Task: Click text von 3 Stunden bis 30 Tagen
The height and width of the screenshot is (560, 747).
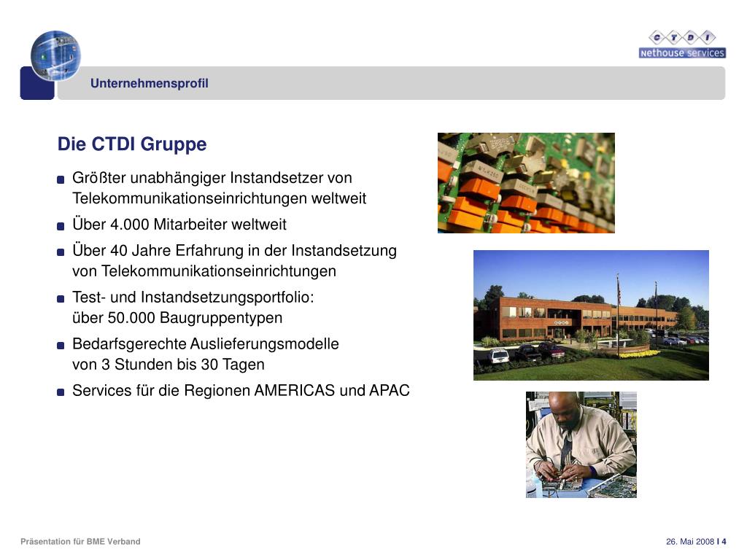Action: (169, 365)
